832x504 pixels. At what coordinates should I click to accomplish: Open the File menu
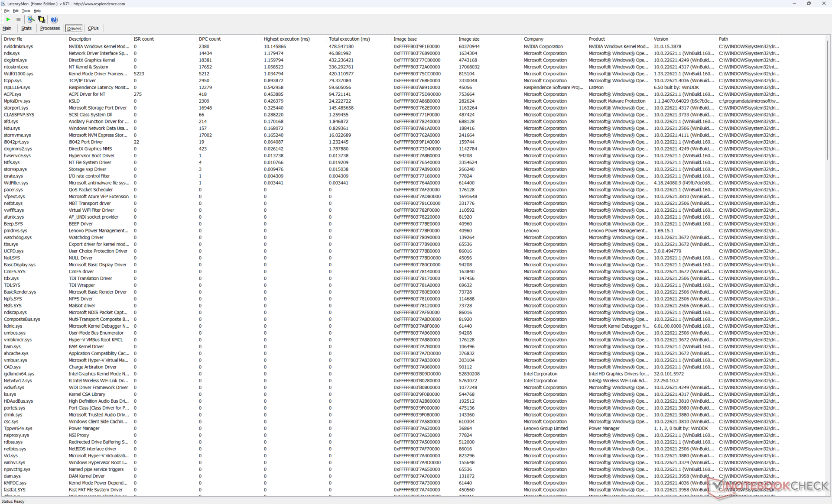point(6,11)
